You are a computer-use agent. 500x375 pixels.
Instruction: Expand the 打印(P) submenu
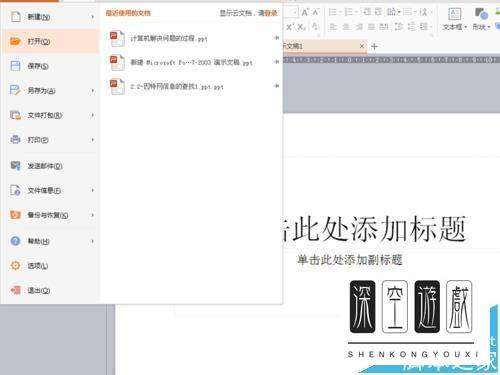click(x=92, y=140)
